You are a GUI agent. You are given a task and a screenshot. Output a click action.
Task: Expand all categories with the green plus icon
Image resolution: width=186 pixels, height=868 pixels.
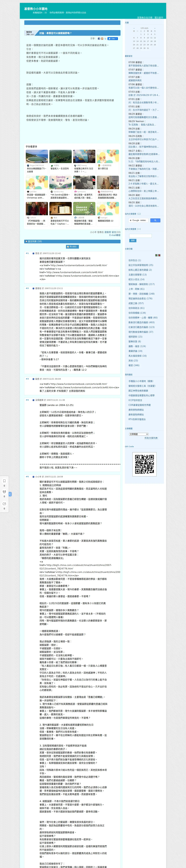click(x=156, y=255)
